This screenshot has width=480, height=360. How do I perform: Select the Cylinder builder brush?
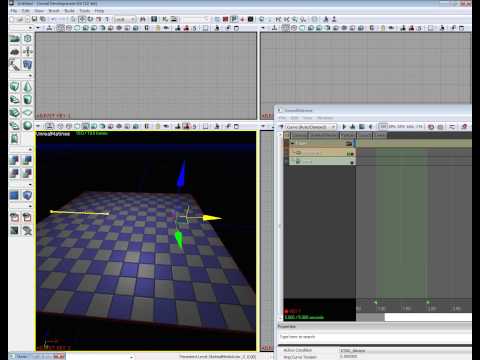[27, 99]
